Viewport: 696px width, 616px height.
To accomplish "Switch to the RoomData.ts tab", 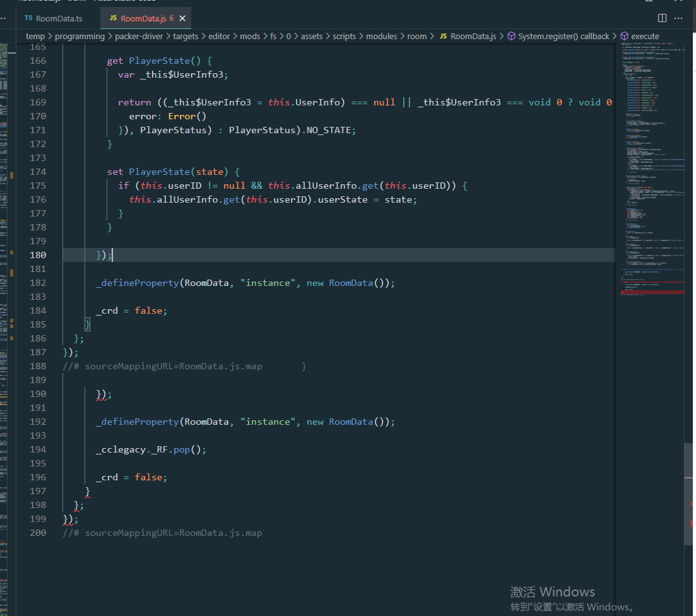I will coord(54,18).
